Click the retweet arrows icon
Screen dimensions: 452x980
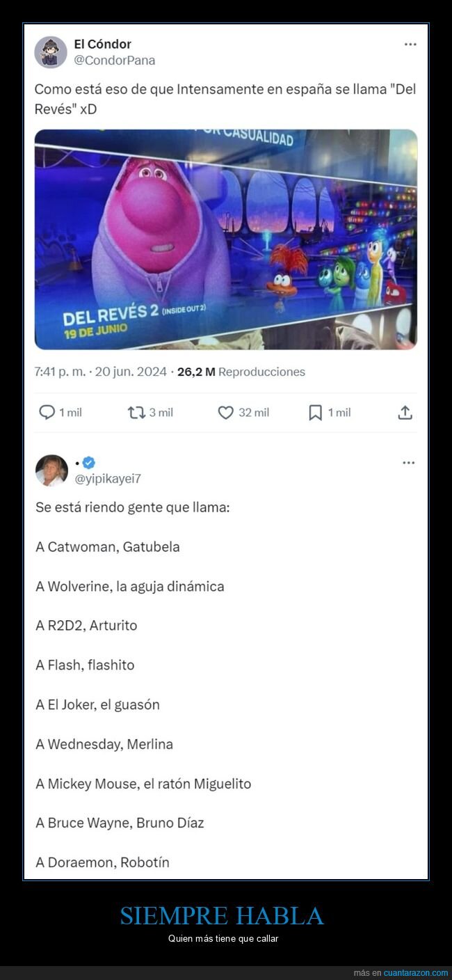136,413
